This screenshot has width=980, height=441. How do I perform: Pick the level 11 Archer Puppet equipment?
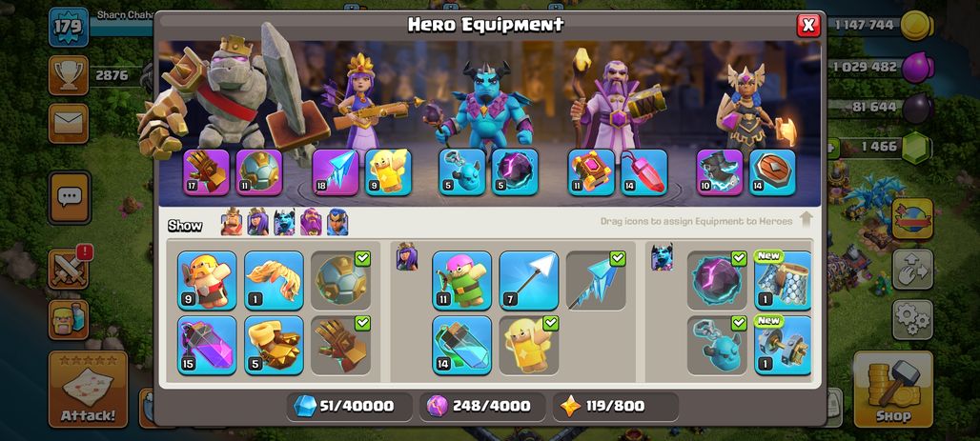(461, 280)
